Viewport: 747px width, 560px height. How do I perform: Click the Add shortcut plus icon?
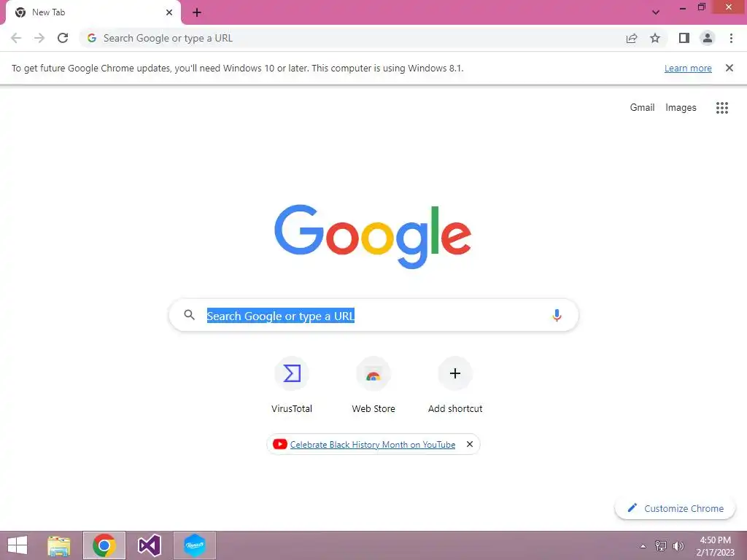pos(455,373)
